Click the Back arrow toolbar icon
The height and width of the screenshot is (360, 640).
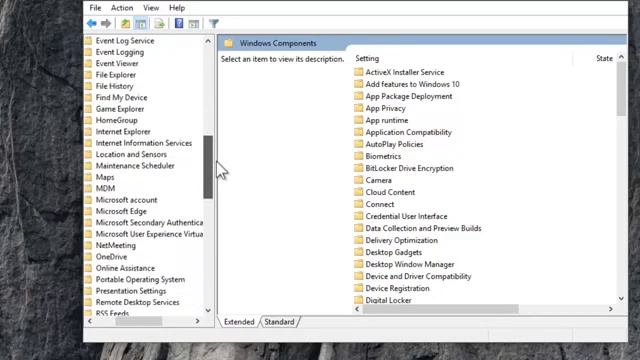pos(92,24)
